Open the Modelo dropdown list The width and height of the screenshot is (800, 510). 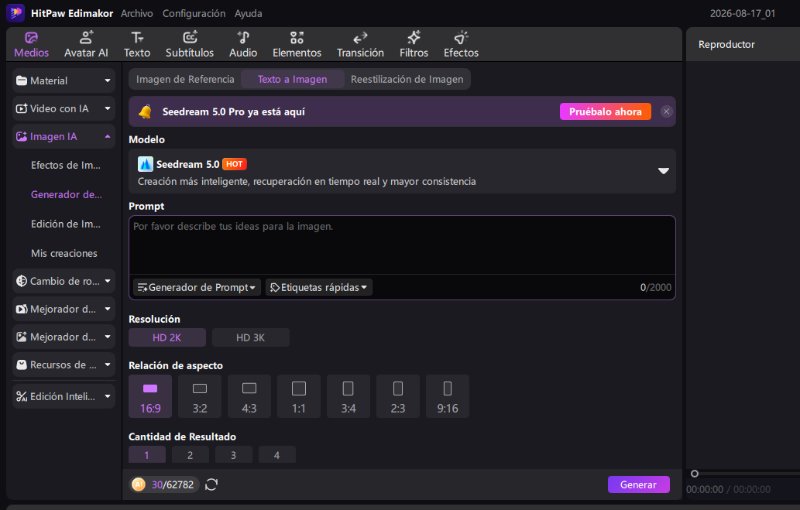(x=402, y=171)
